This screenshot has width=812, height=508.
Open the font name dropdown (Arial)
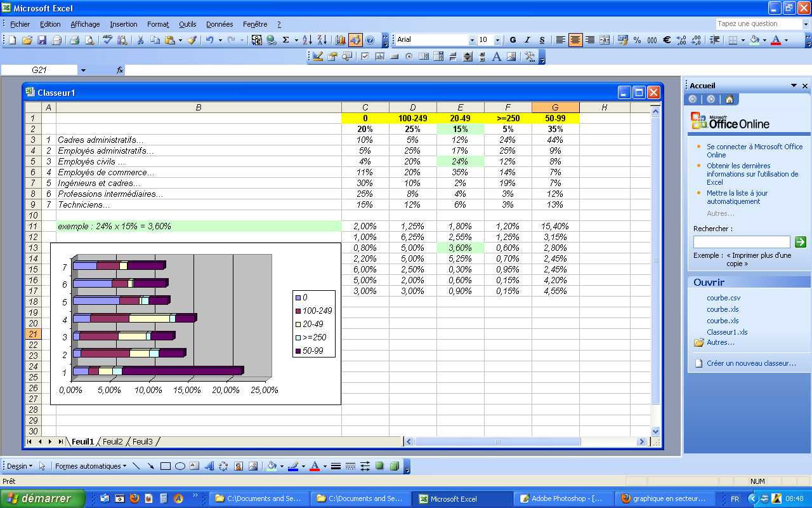point(471,40)
